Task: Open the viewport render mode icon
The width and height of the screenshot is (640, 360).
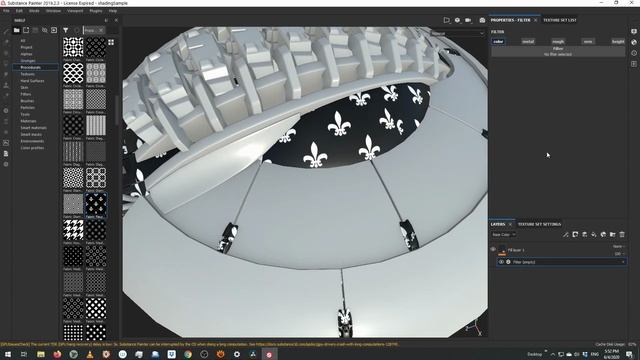Action: pyautogui.click(x=447, y=20)
